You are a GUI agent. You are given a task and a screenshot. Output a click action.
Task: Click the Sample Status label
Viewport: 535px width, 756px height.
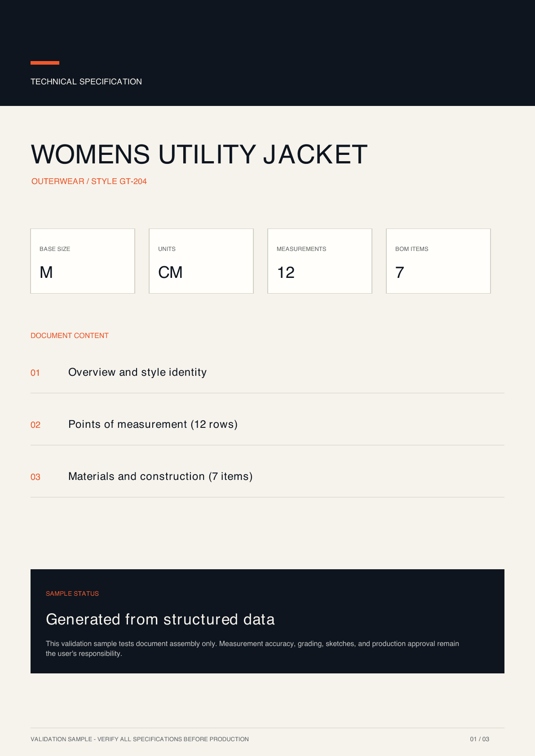pos(72,593)
